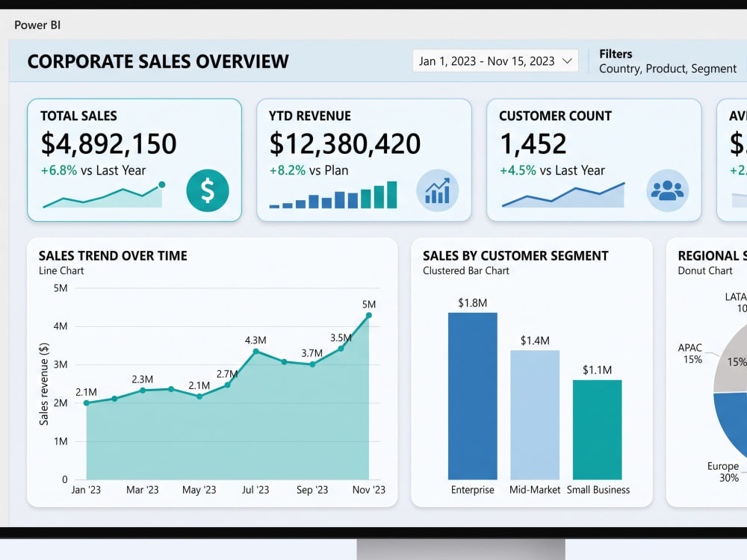747x560 pixels.
Task: Click the May '23 axis label
Action: [199, 490]
